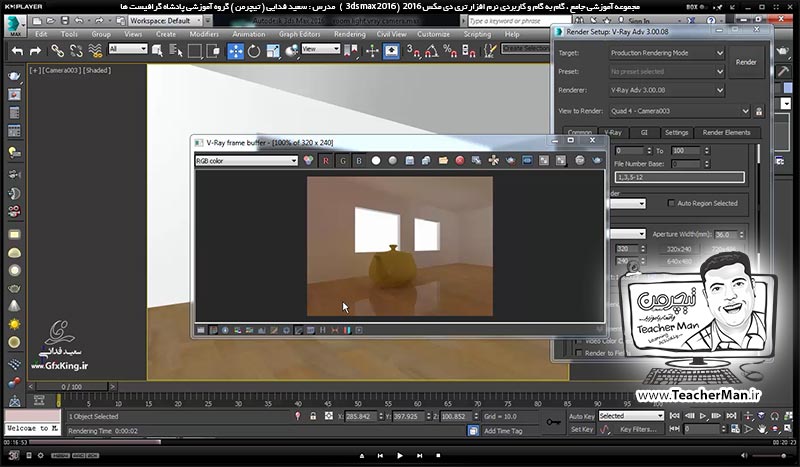
Task: Switch to monochromatic mode gray circle icon
Action: 392,160
